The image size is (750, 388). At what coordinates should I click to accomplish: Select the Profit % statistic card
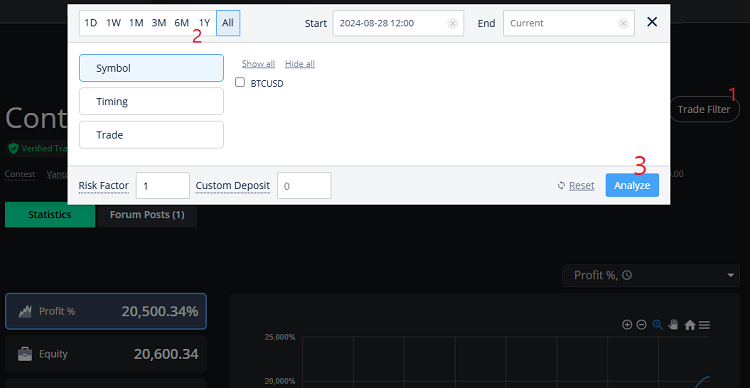click(x=106, y=311)
